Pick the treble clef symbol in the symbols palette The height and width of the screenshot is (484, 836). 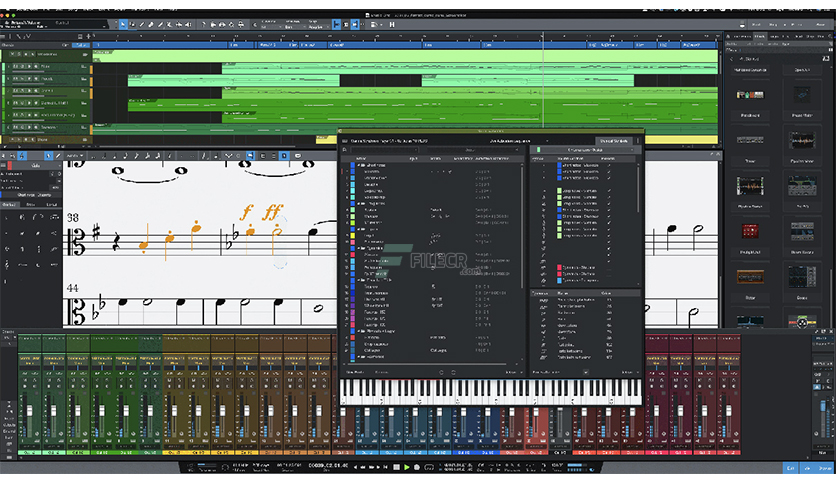pyautogui.click(x=7, y=265)
